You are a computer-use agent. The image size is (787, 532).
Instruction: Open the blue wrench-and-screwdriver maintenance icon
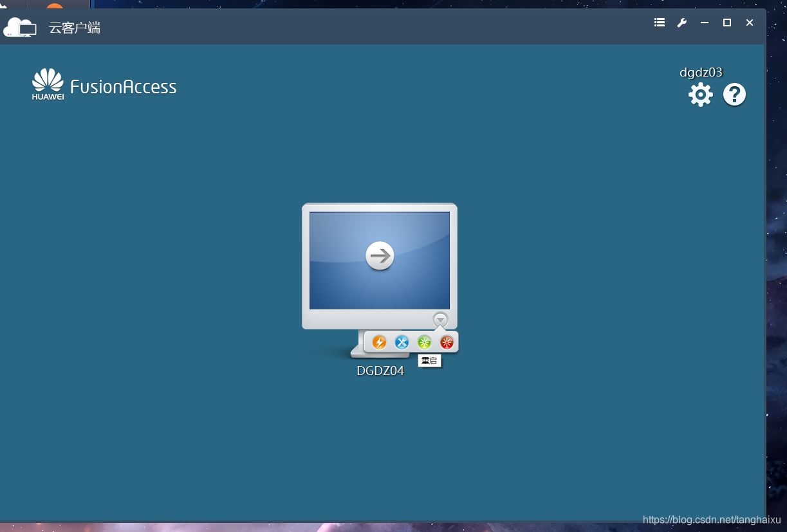click(x=402, y=342)
